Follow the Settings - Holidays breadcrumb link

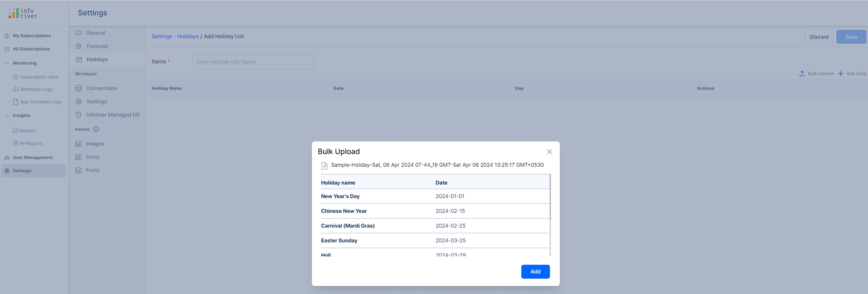click(175, 37)
